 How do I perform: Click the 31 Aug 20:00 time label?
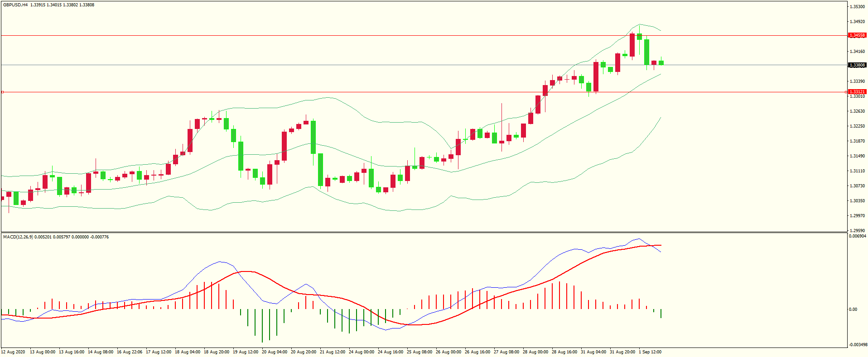622,352
